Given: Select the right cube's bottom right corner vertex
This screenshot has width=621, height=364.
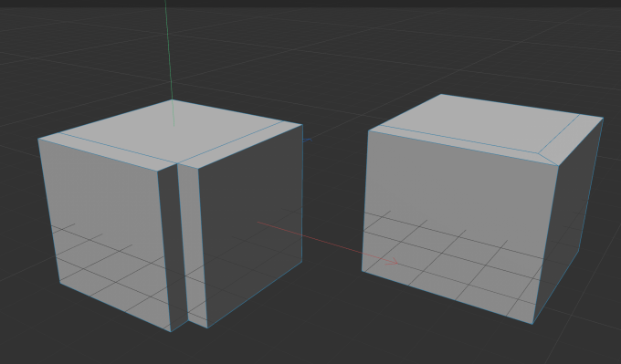Looking at the screenshot, I should click(x=532, y=324).
